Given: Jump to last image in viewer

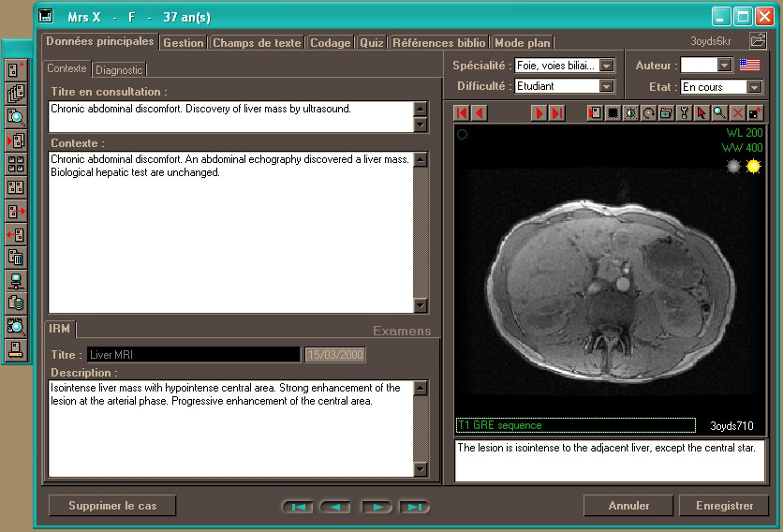Looking at the screenshot, I should (x=556, y=113).
